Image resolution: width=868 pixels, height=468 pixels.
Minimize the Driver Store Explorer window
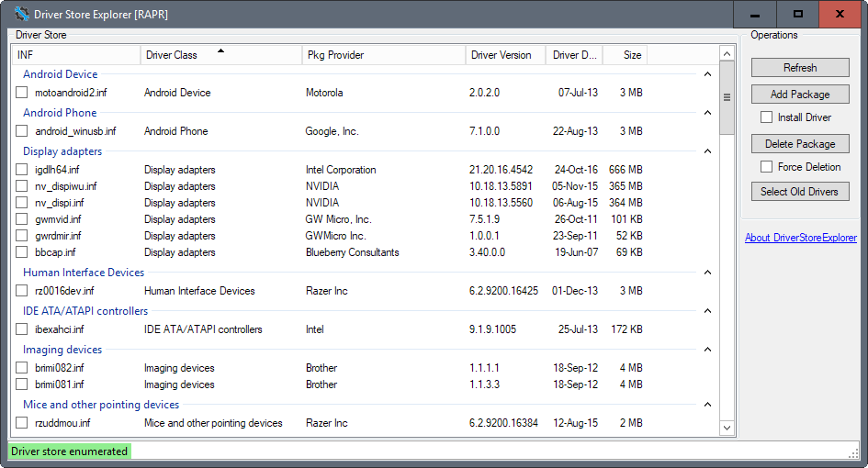coord(754,15)
